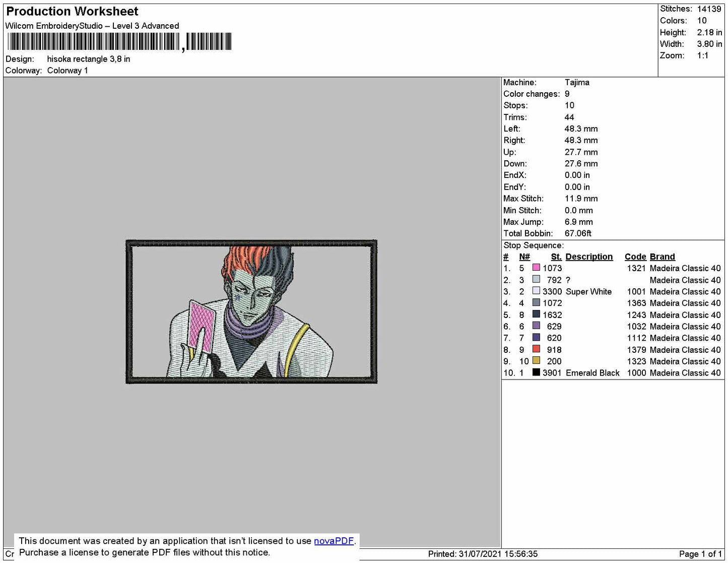728x563 pixels.
Task: Click the 'N#' column header
Action: [x=524, y=257]
